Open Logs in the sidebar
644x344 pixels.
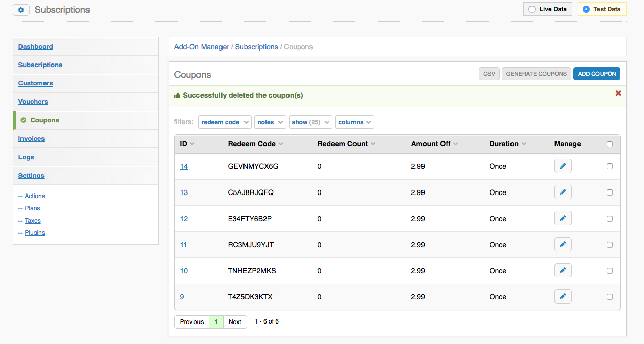tap(26, 157)
